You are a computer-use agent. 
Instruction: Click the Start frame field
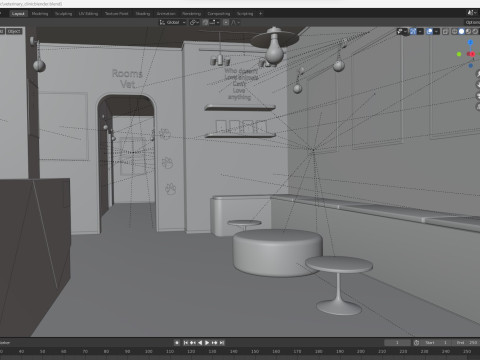(x=436, y=343)
